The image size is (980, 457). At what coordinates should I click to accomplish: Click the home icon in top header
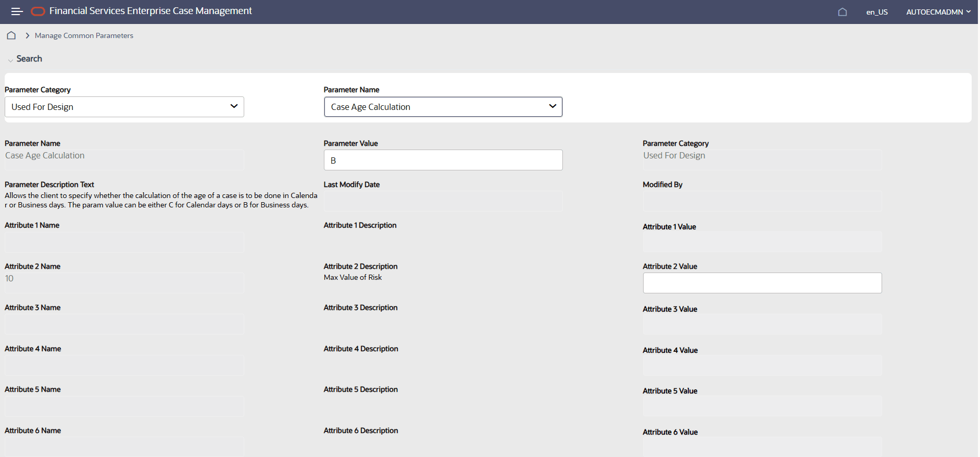coord(843,12)
